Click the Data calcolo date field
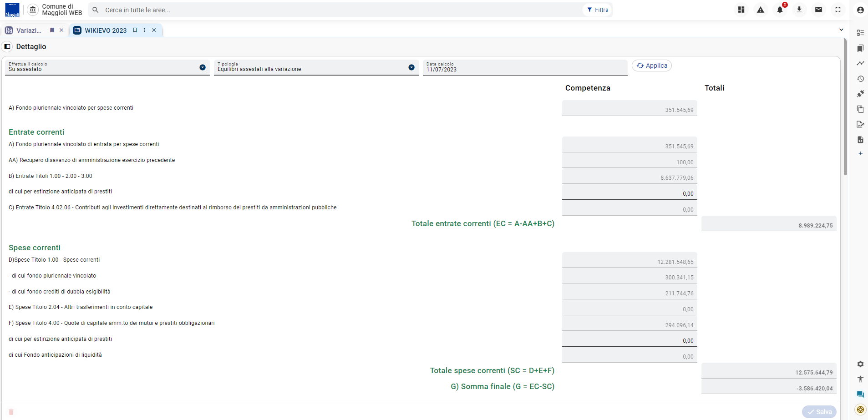868x420 pixels. coord(525,67)
